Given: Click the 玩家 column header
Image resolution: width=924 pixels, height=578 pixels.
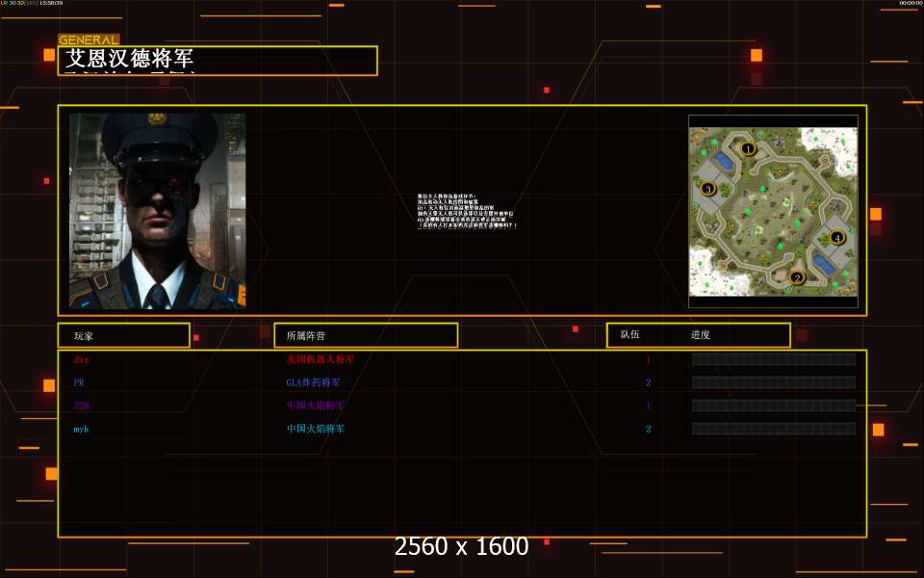Looking at the screenshot, I should coord(123,335).
